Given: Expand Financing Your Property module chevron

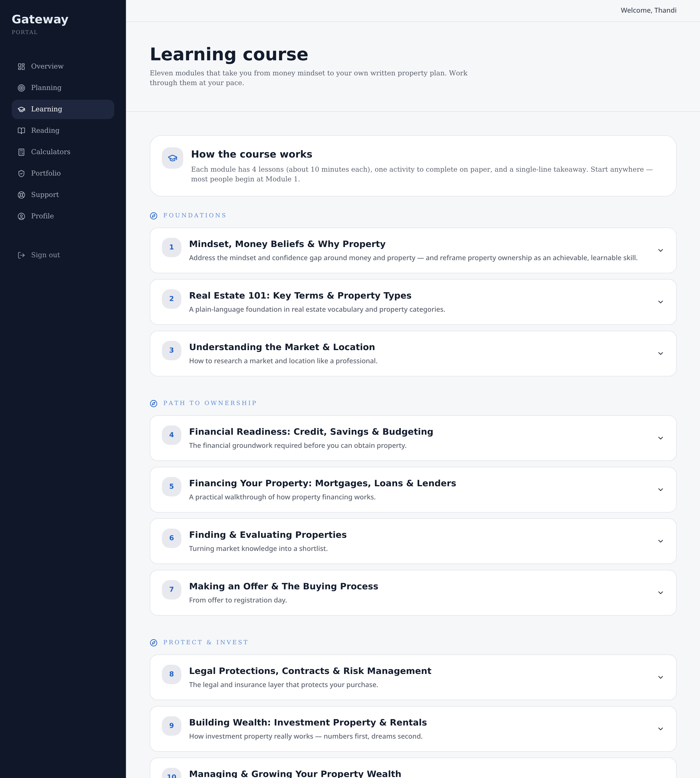Looking at the screenshot, I should (x=660, y=490).
